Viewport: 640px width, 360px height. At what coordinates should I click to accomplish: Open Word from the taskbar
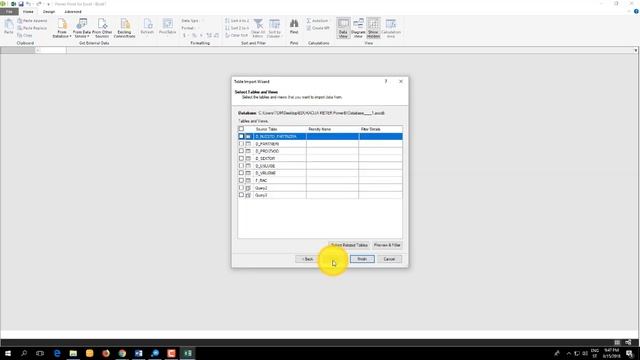click(x=138, y=353)
